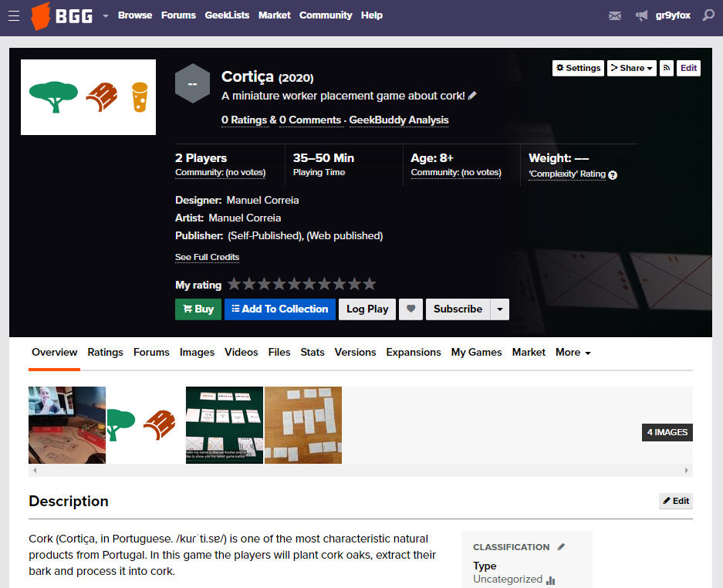Select the Overview tab
The height and width of the screenshot is (588, 723).
55,353
